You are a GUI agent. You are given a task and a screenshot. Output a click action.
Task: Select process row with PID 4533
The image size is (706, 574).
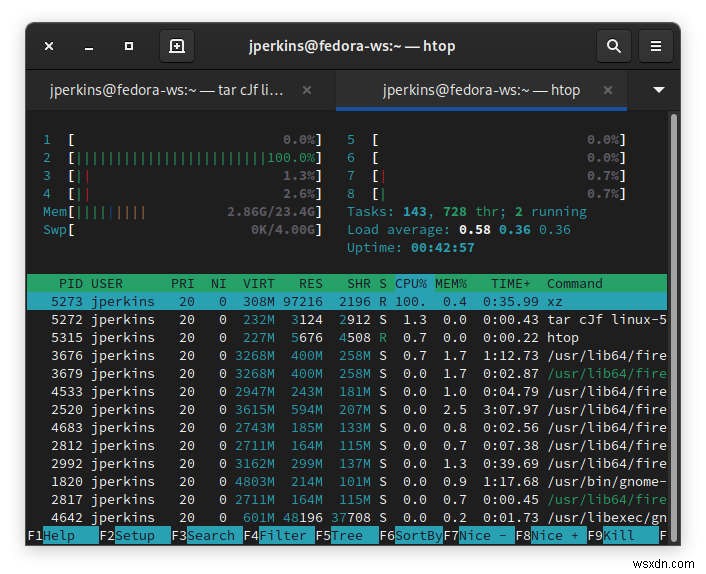pos(347,391)
